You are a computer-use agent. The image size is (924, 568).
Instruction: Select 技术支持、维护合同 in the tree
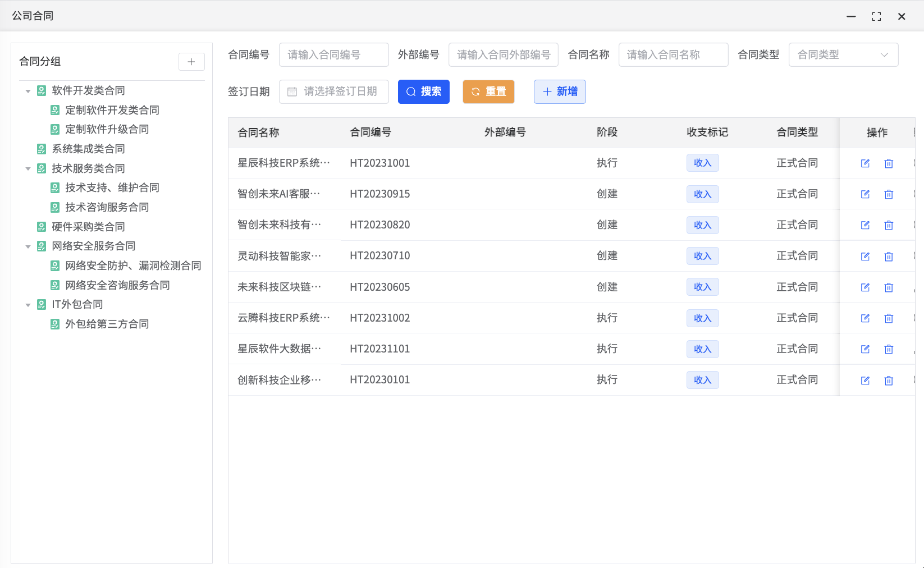point(112,187)
